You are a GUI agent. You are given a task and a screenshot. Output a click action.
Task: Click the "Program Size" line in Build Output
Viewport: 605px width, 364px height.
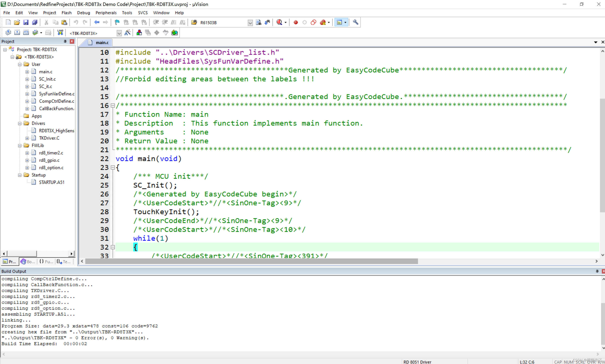[80, 326]
